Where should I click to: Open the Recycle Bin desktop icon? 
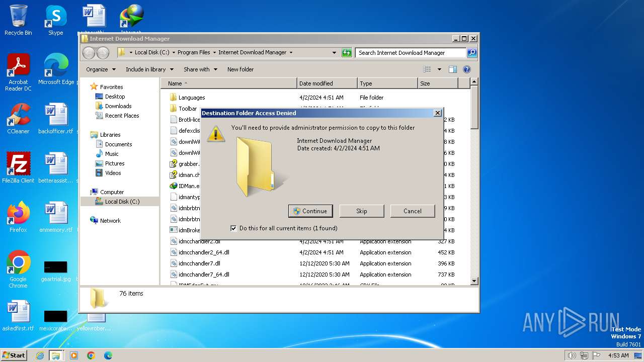pos(18,20)
